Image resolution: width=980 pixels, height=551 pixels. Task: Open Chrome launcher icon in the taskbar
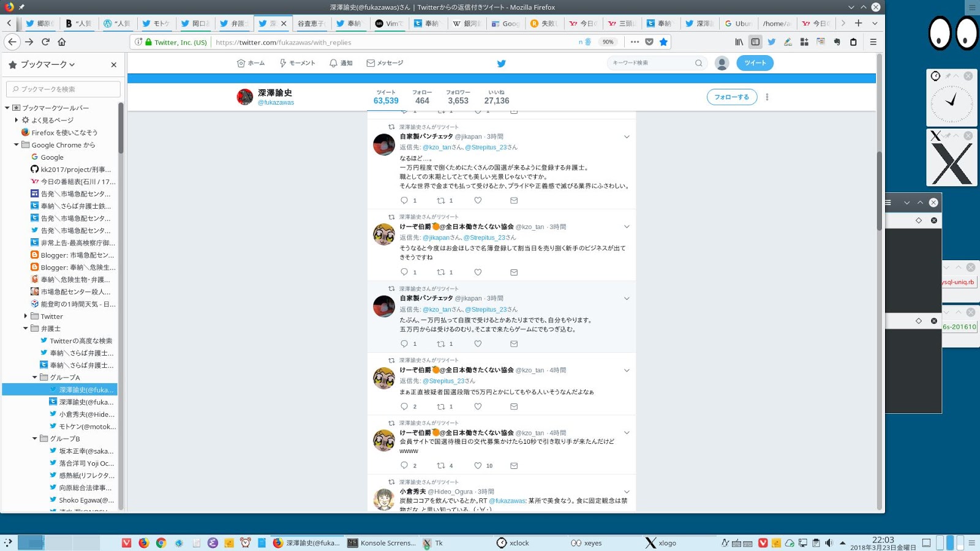(x=160, y=543)
